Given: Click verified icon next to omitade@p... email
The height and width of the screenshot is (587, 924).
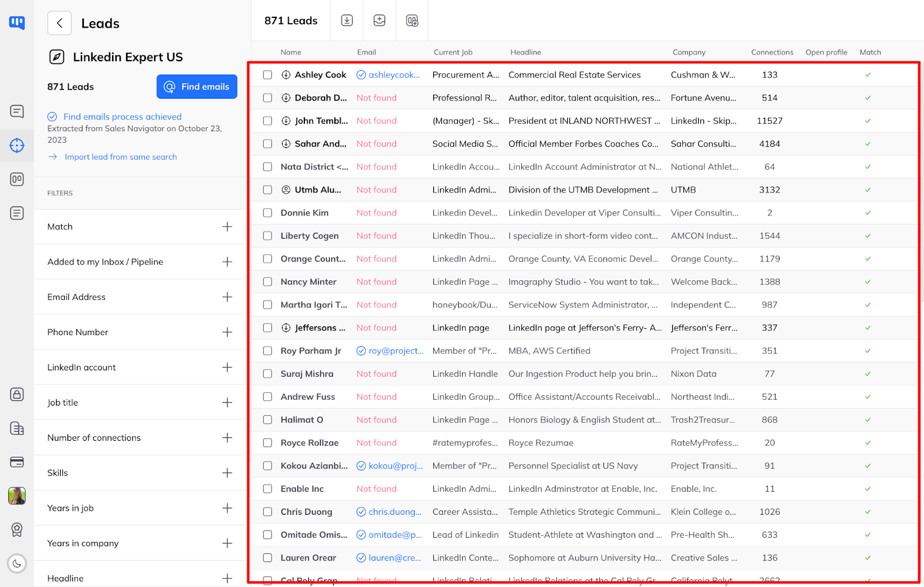Looking at the screenshot, I should 361,535.
